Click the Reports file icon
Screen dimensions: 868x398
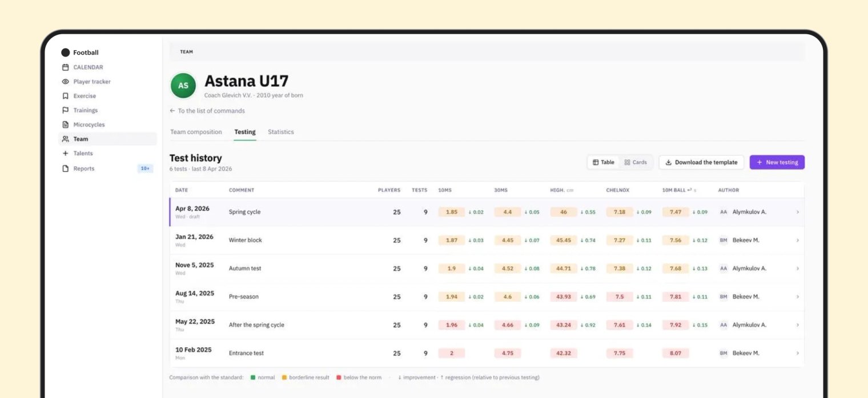65,168
